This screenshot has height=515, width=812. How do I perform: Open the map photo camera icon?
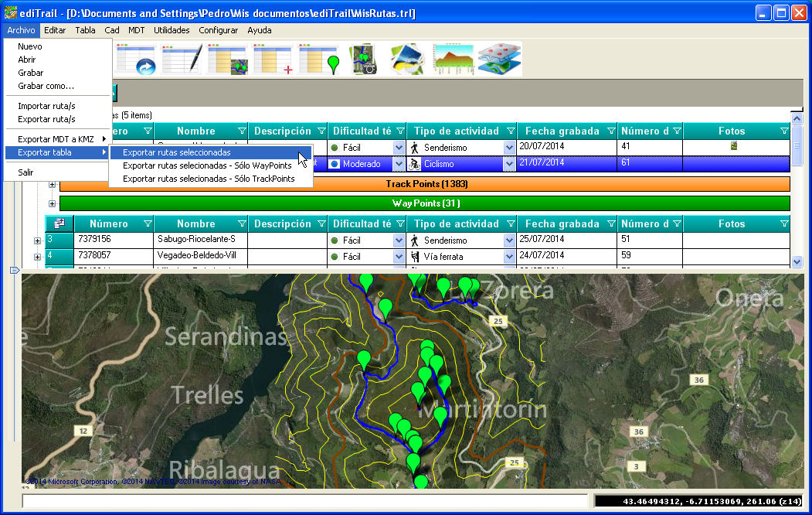tap(364, 59)
